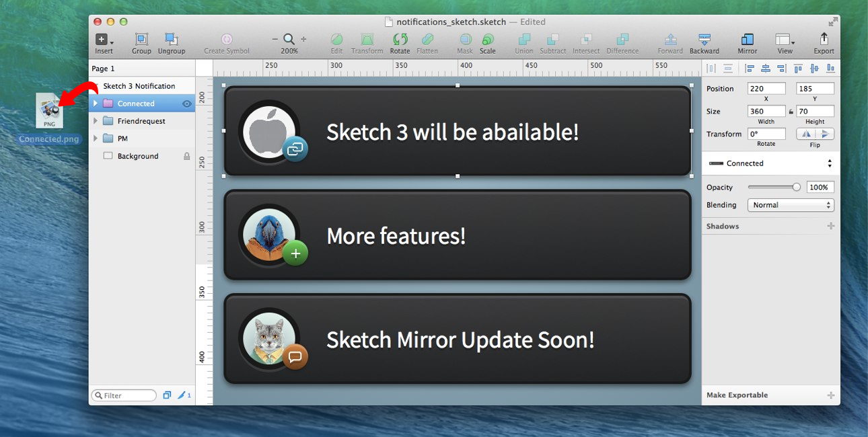
Task: Align layers to vertical middle
Action: click(x=814, y=68)
